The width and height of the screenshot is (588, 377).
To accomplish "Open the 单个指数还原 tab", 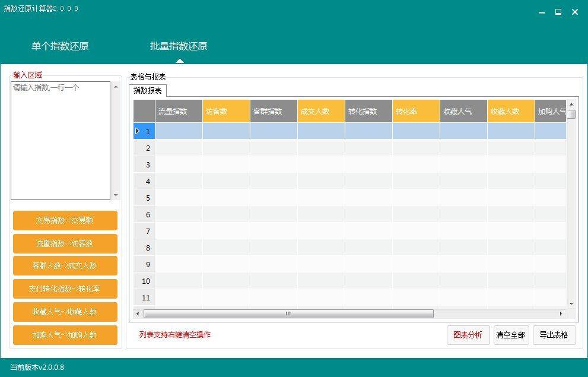I will 60,46.
